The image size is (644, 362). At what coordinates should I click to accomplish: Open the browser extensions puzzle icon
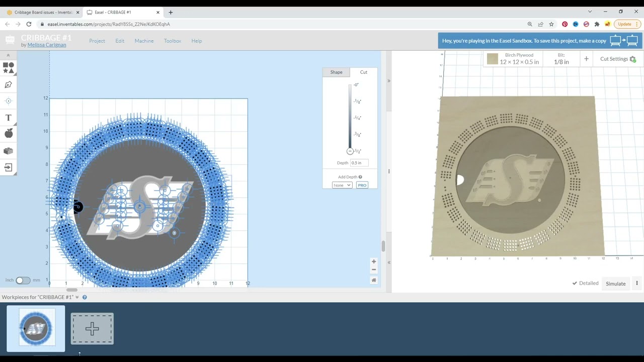597,24
